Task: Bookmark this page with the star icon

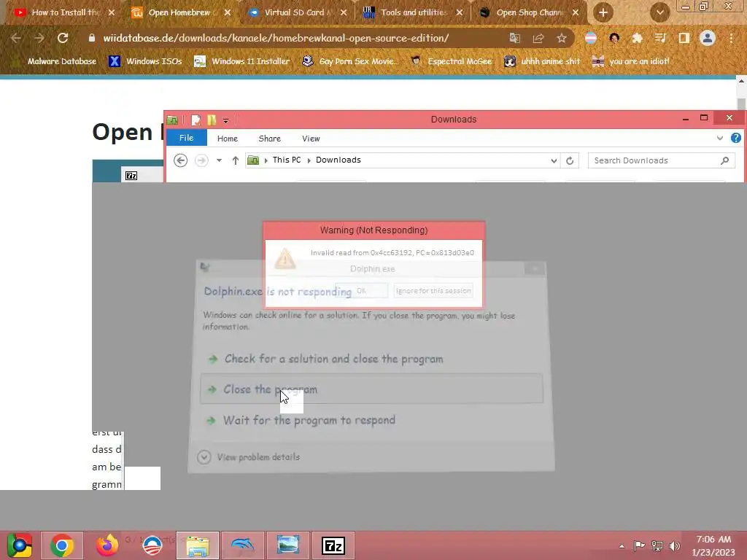Action: tap(562, 38)
